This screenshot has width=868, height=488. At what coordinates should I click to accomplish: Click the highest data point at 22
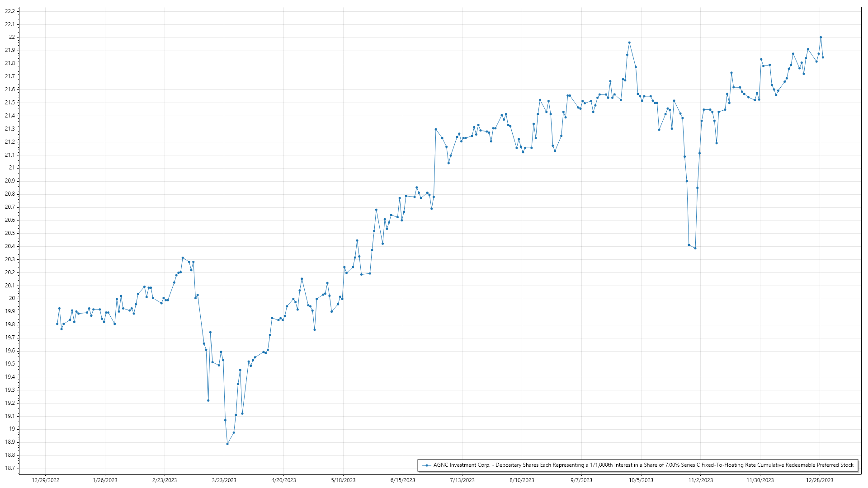point(821,38)
